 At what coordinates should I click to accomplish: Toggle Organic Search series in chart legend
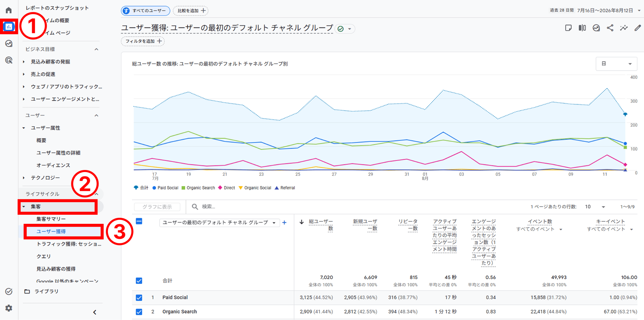point(198,188)
